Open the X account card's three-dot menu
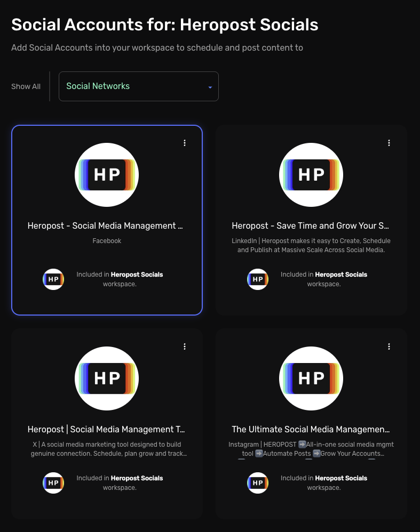This screenshot has width=420, height=532. pyautogui.click(x=185, y=346)
